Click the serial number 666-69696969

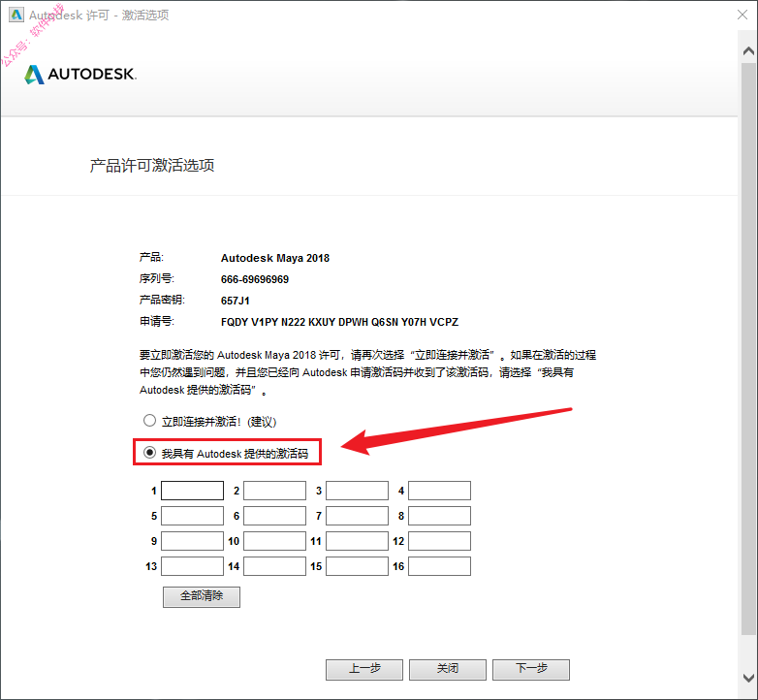[255, 279]
